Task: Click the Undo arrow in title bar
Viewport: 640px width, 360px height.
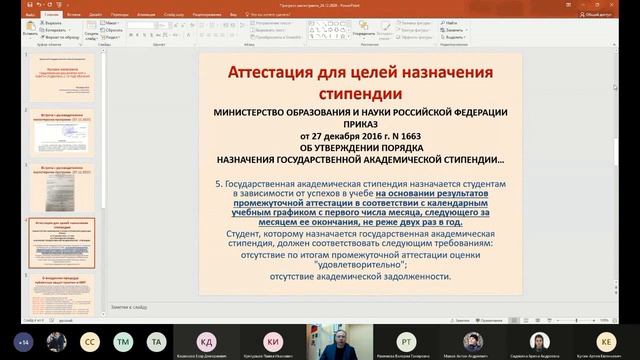Action: point(39,5)
